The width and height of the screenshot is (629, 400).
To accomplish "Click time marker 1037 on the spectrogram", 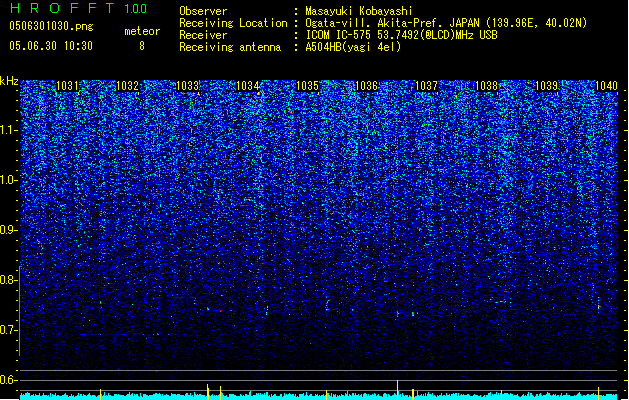I will 426,86.
